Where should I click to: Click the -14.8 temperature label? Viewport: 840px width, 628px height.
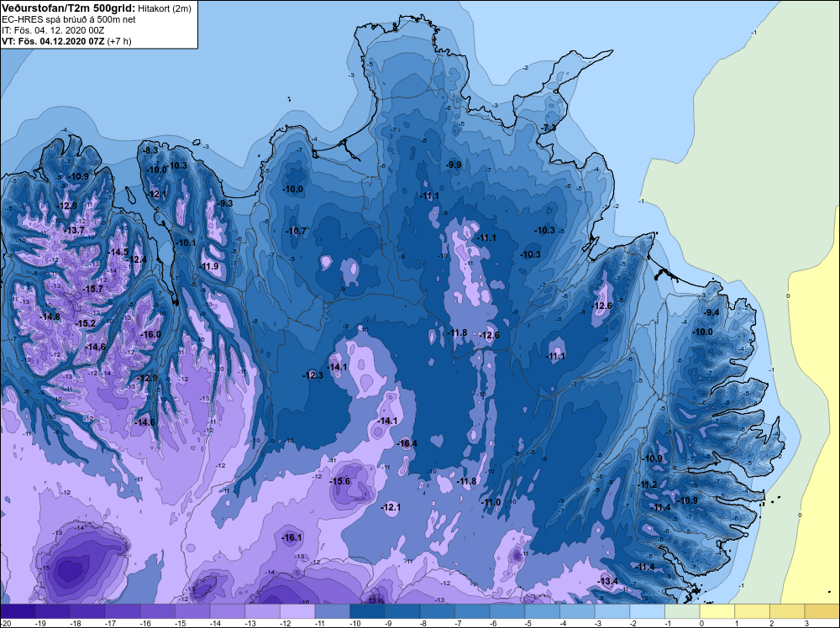tap(50, 317)
